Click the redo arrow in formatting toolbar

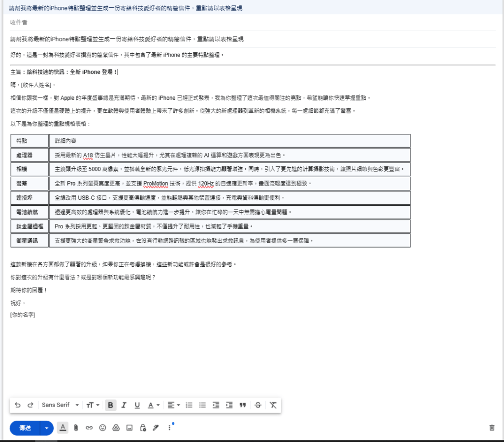pos(30,405)
